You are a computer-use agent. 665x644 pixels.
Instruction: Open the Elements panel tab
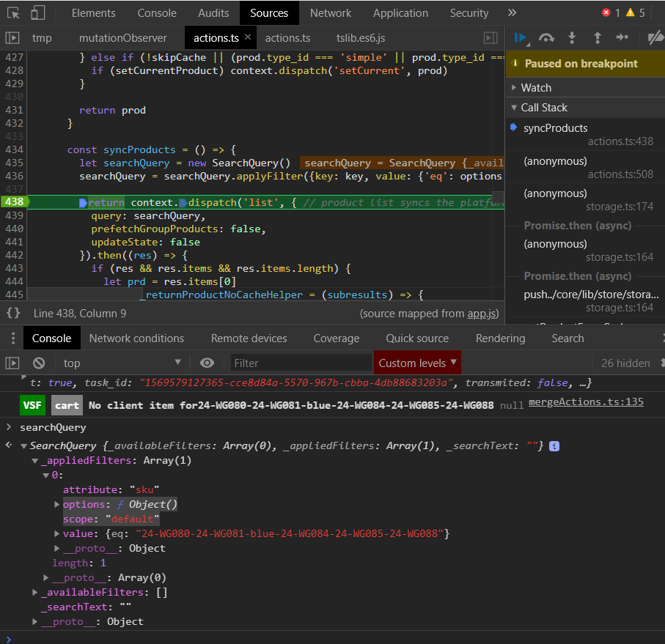tap(93, 13)
